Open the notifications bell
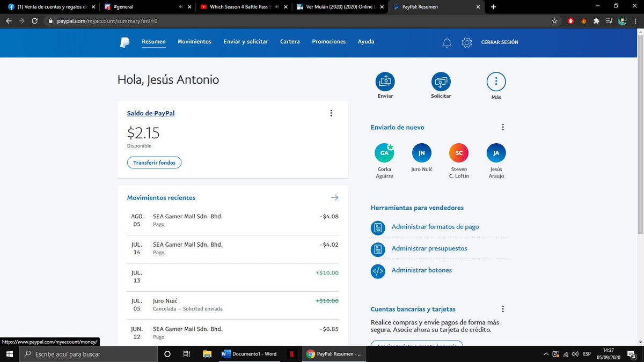Viewport: 644px width, 362px height. pos(447,42)
